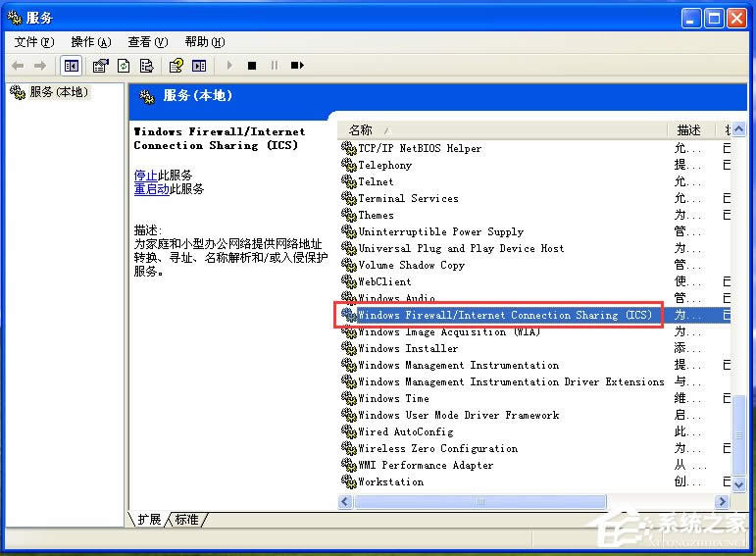Click the Start Service play icon
This screenshot has width=756, height=556.
pyautogui.click(x=229, y=65)
